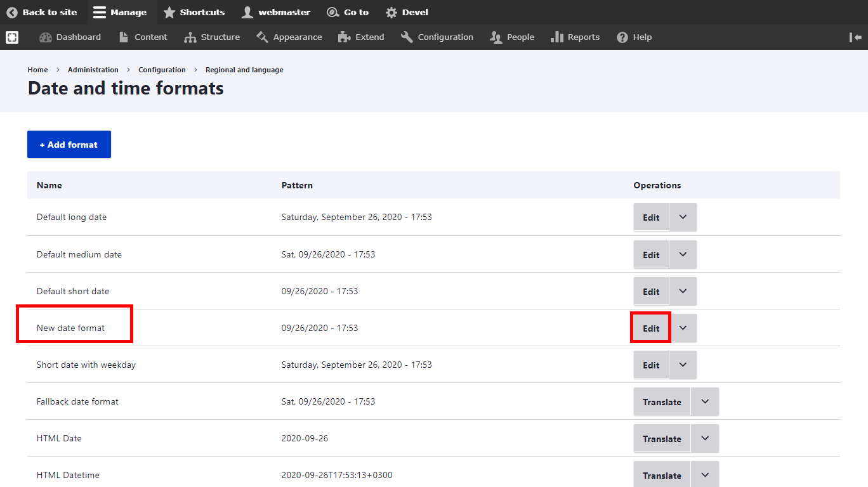Open the Reports menu

575,37
